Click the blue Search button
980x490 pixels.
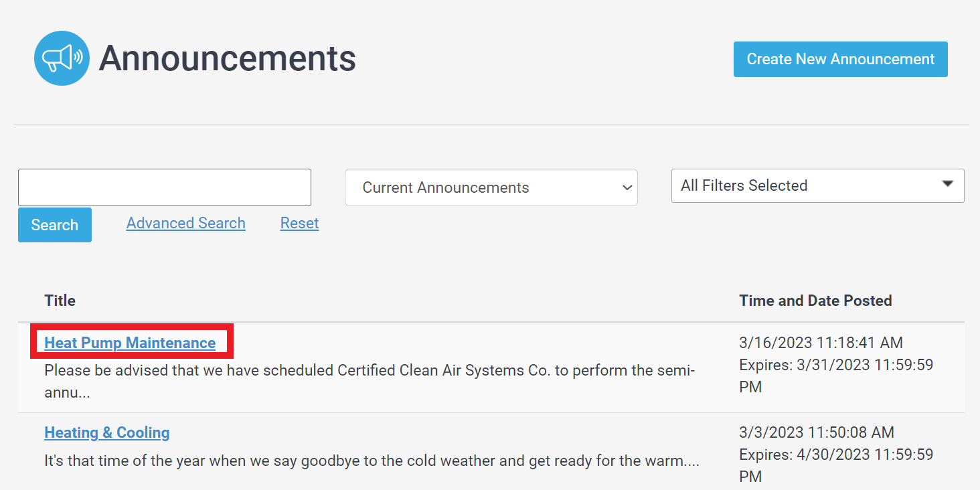click(x=55, y=225)
